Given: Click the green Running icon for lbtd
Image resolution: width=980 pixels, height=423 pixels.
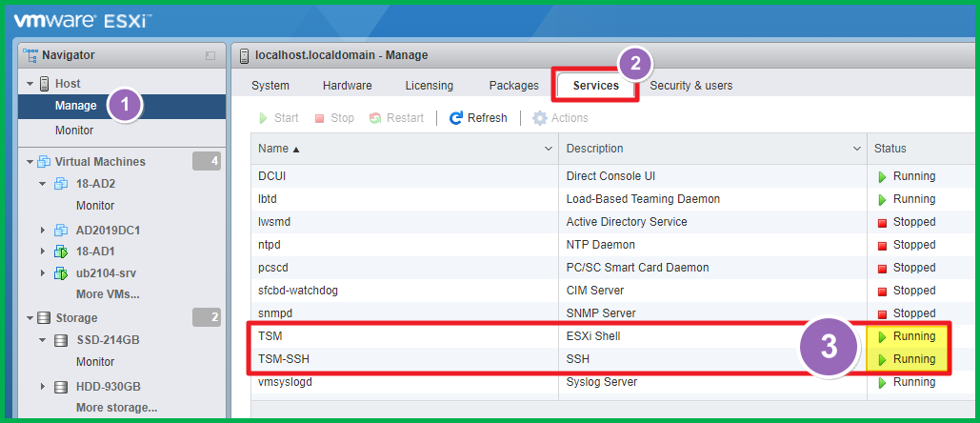Looking at the screenshot, I should pos(883,200).
